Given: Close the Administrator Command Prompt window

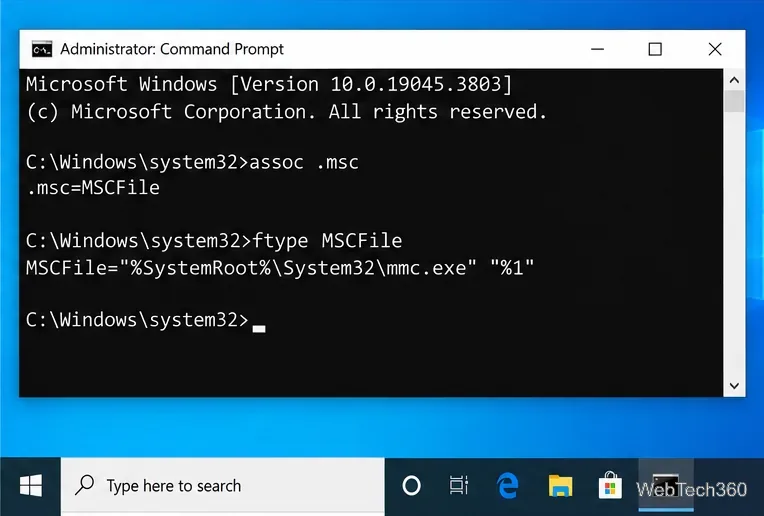Looking at the screenshot, I should coord(715,49).
